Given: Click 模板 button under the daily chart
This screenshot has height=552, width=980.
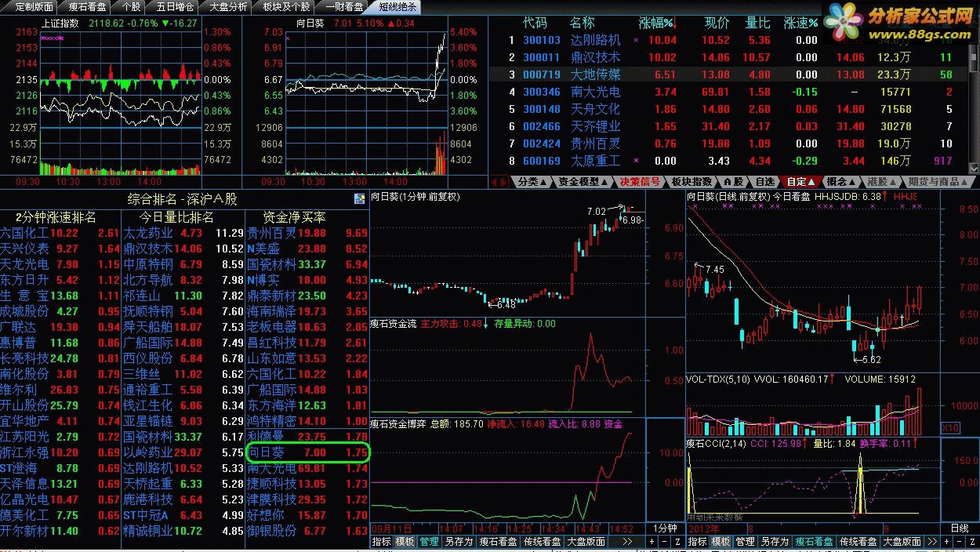Looking at the screenshot, I should click(720, 542).
